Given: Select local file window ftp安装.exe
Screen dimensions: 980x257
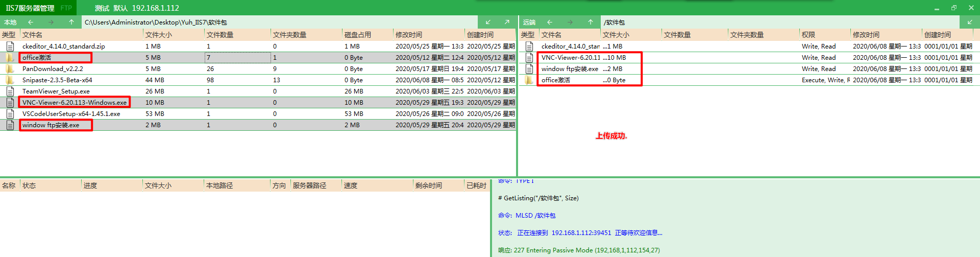Looking at the screenshot, I should [51, 125].
